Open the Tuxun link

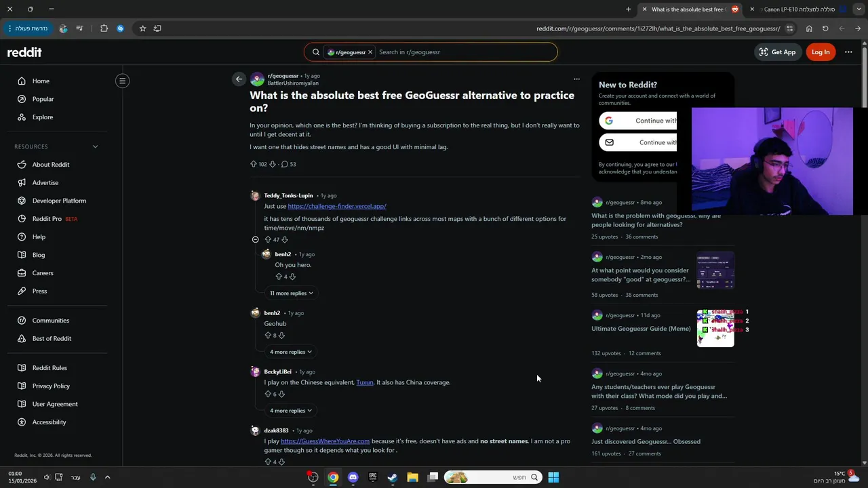coord(365,382)
